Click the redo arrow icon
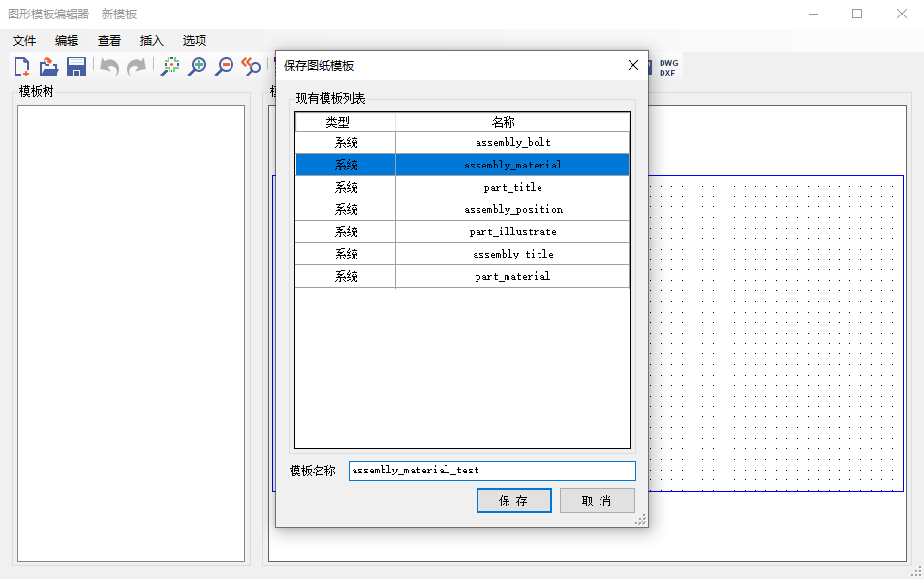This screenshot has width=924, height=579. coord(137,67)
